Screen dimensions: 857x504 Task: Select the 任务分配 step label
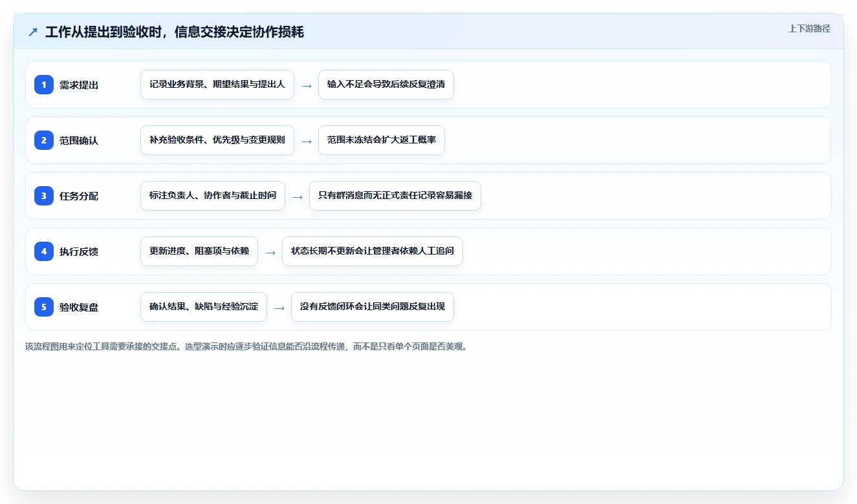pos(79,196)
